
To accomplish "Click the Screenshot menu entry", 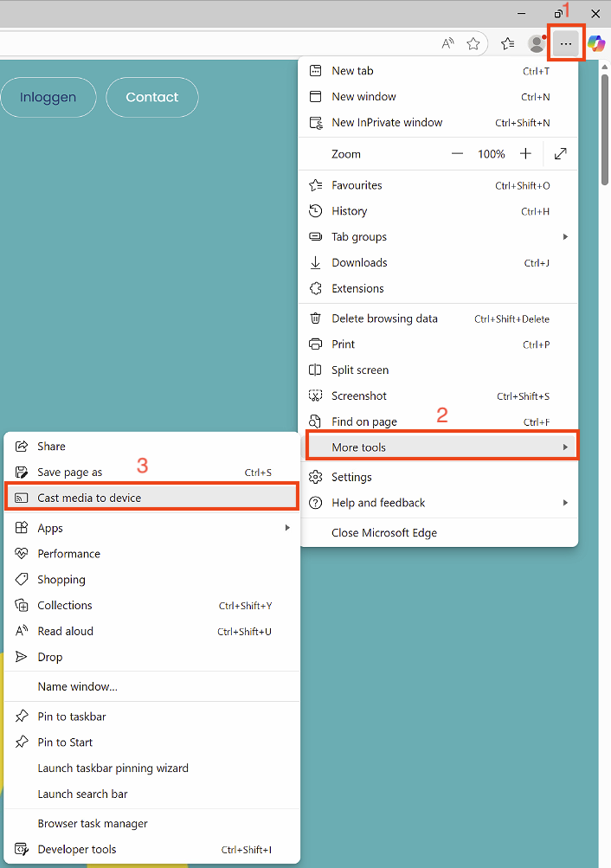I will pos(359,395).
